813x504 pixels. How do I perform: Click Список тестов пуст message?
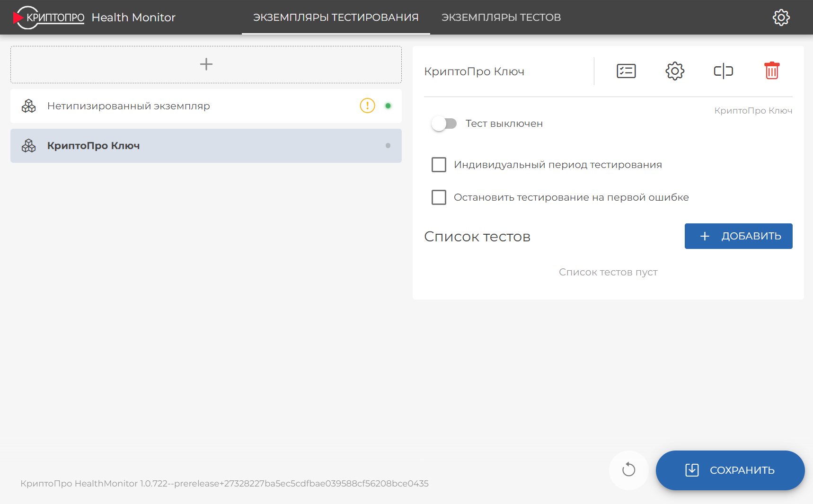point(608,272)
